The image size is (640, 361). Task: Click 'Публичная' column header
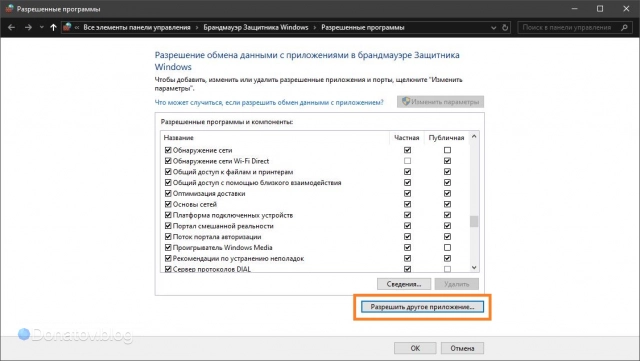coord(446,138)
